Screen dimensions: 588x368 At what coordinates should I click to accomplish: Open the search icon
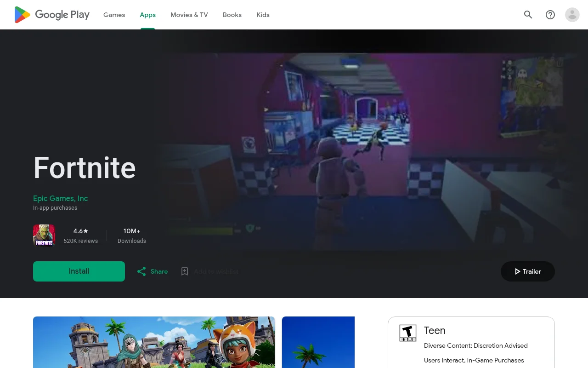point(528,15)
